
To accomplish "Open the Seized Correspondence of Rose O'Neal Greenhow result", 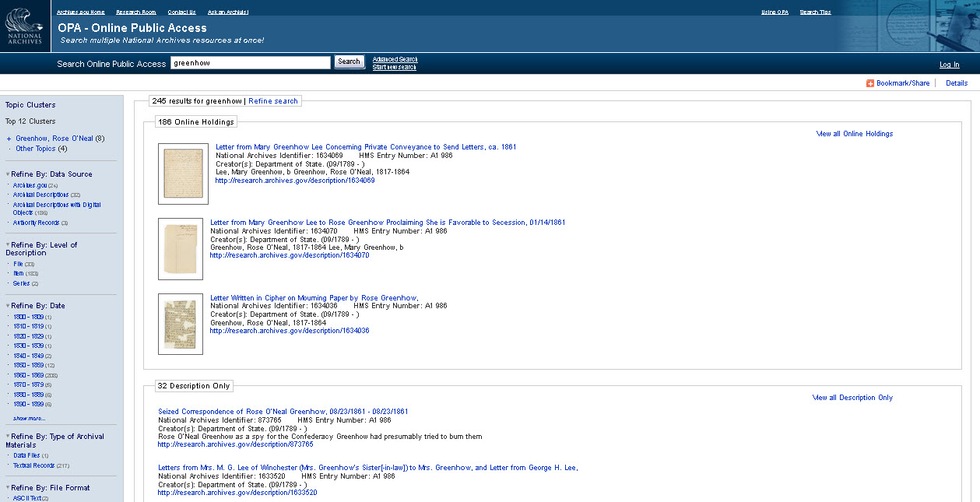I will click(283, 412).
